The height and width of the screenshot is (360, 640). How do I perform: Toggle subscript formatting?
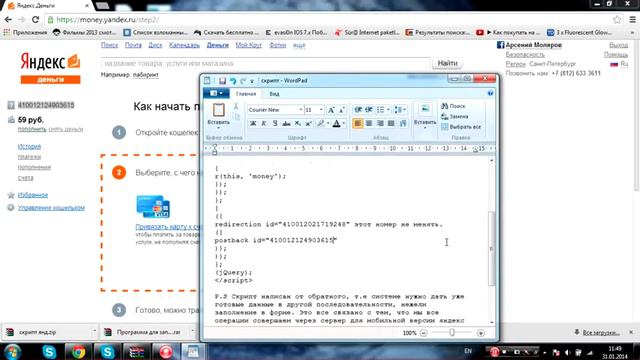click(x=298, y=123)
